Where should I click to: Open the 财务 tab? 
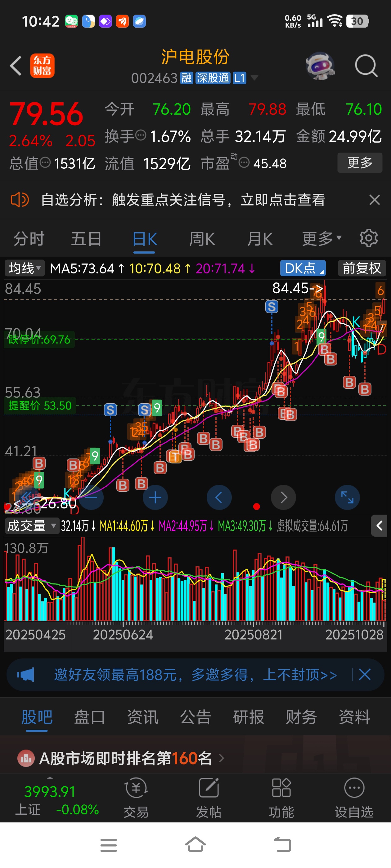(301, 717)
